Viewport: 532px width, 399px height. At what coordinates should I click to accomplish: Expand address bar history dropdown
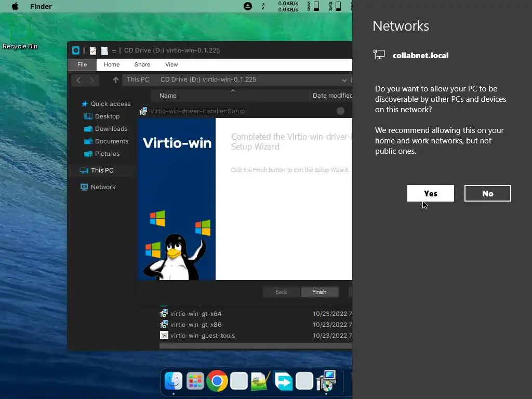click(344, 81)
